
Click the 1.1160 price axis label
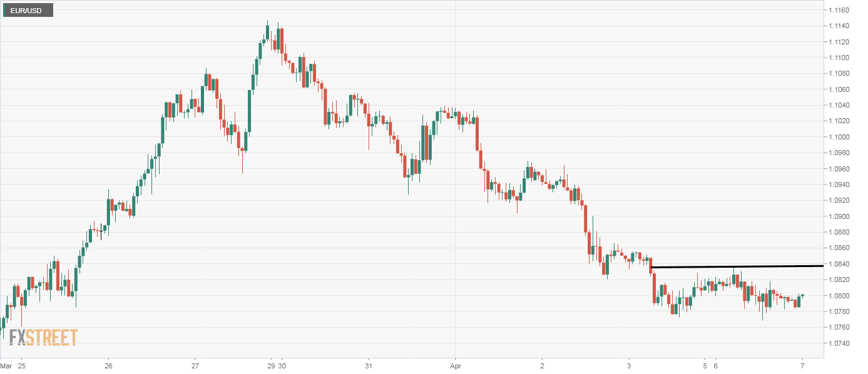coord(839,11)
